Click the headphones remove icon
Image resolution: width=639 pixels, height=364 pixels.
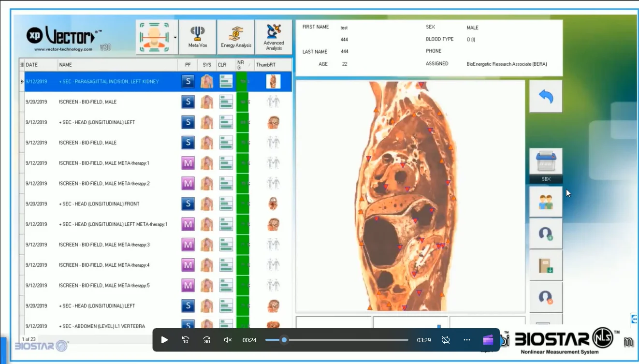546,297
